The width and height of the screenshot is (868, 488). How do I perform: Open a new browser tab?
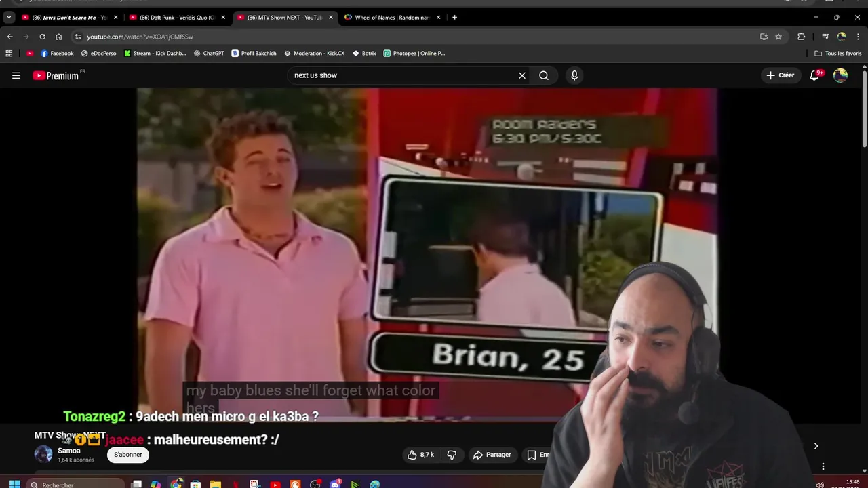tap(454, 17)
